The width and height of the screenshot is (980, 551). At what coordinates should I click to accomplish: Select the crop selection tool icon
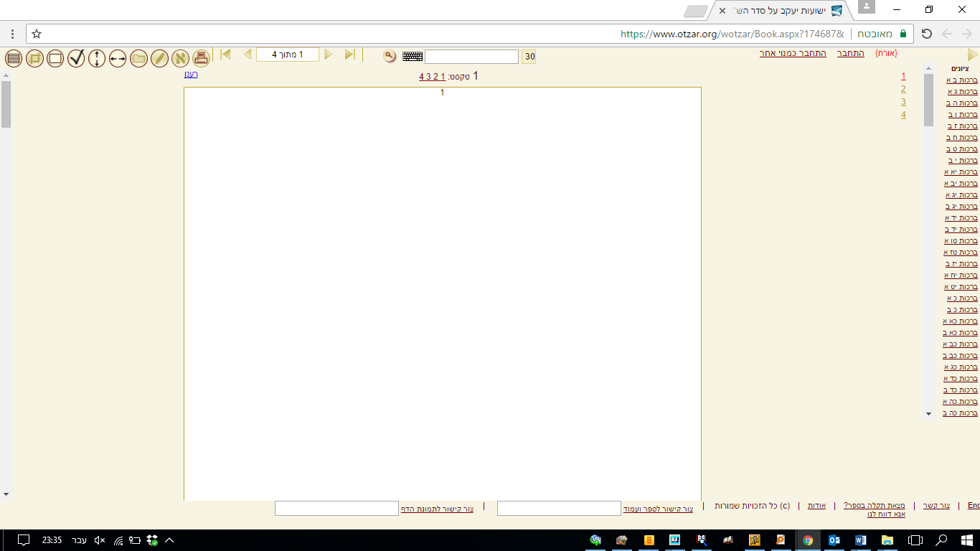click(x=34, y=59)
